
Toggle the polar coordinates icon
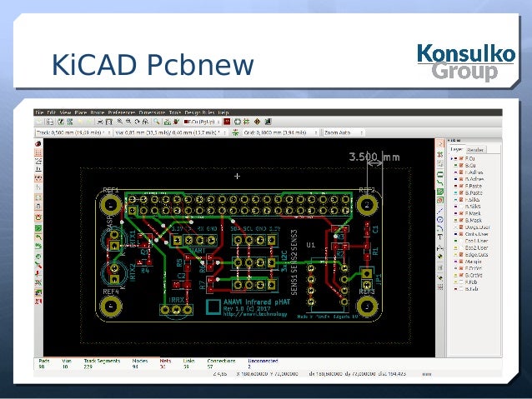38,161
